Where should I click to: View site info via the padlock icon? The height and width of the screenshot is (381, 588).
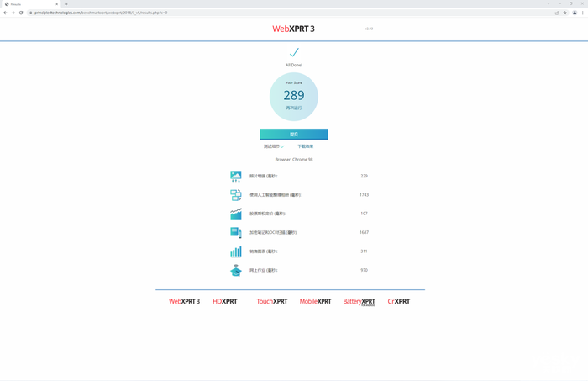[x=31, y=13]
